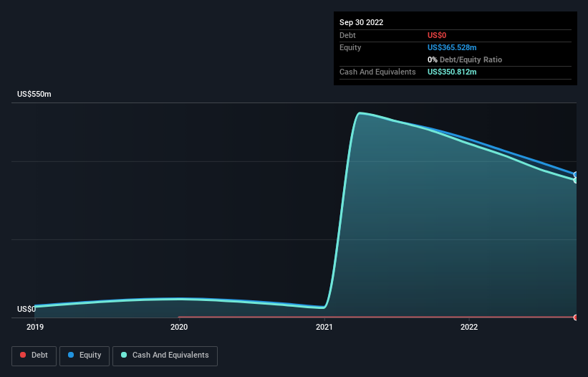Click the US$350.812m cash value
588x377 pixels.
coord(452,72)
